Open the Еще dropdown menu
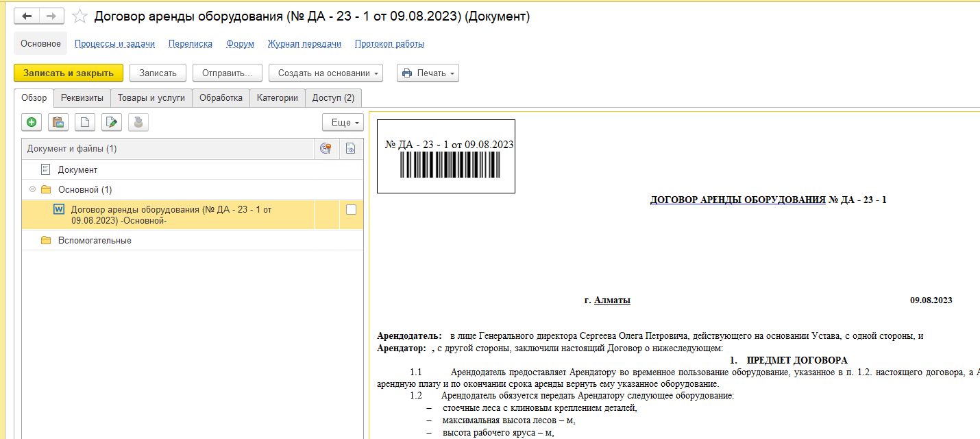The width and height of the screenshot is (980, 439). click(343, 123)
